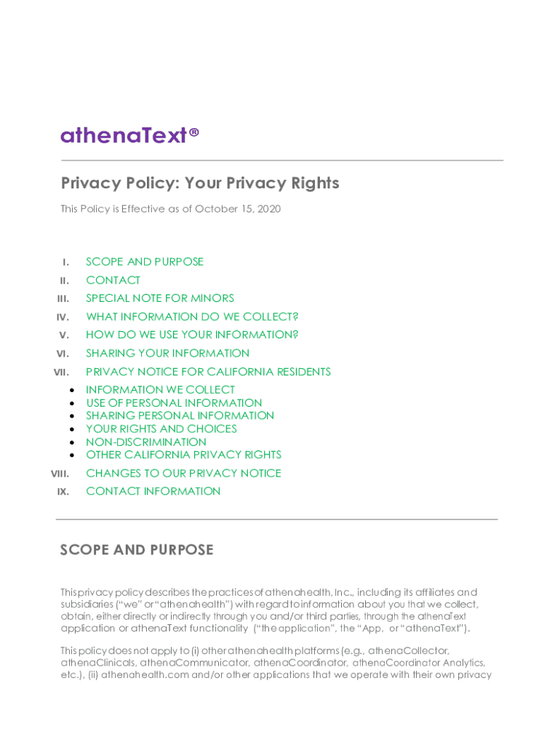This screenshot has height=745, width=560.
Task: Jump to the CONTACT section link
Action: [x=113, y=280]
